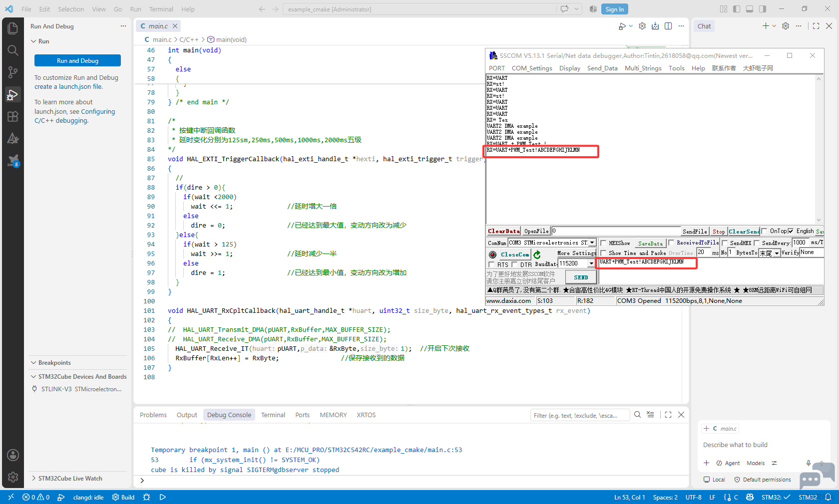
Task: Switch to the Problems panel tab
Action: [153, 415]
